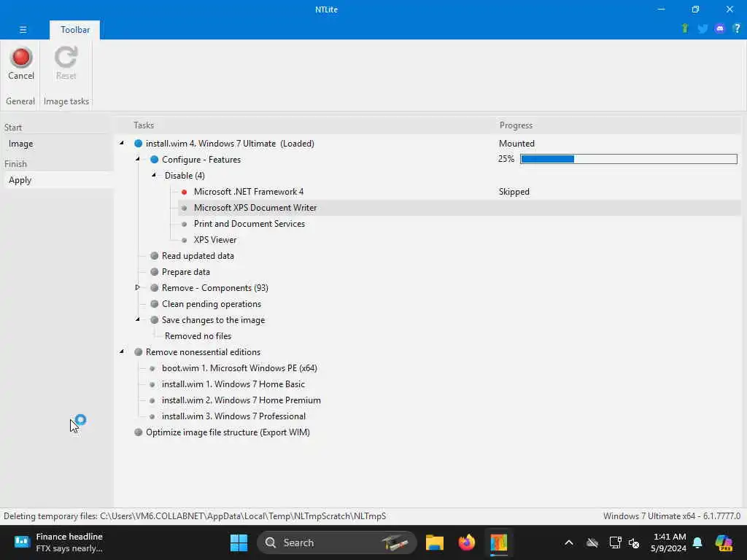
Task: Switch to the Toolbar tab
Action: (75, 29)
